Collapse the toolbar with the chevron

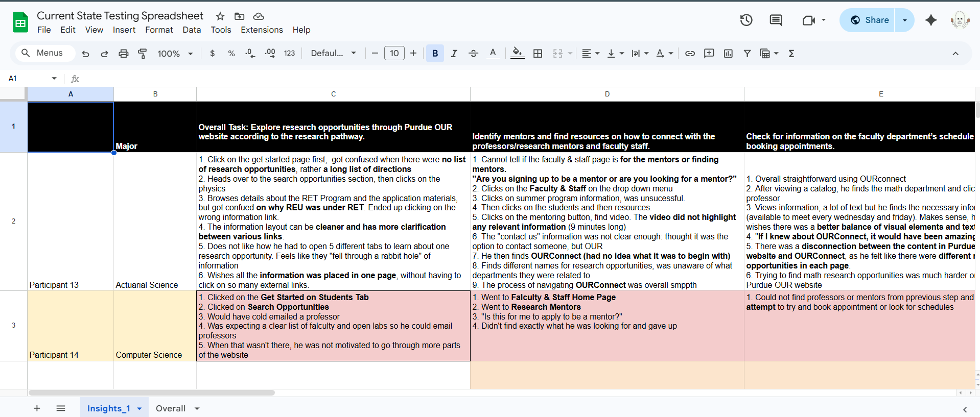(x=955, y=54)
